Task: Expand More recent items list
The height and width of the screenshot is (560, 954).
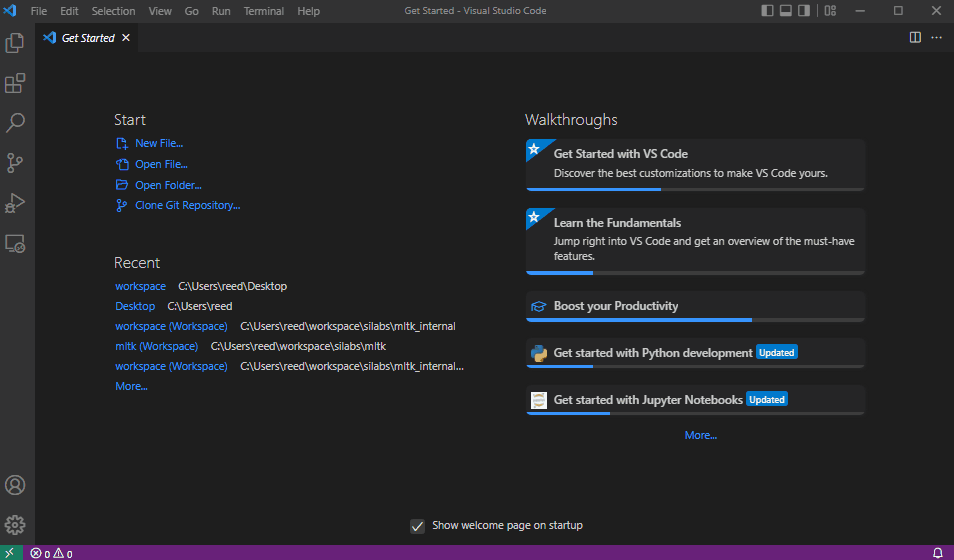Action: click(x=131, y=386)
